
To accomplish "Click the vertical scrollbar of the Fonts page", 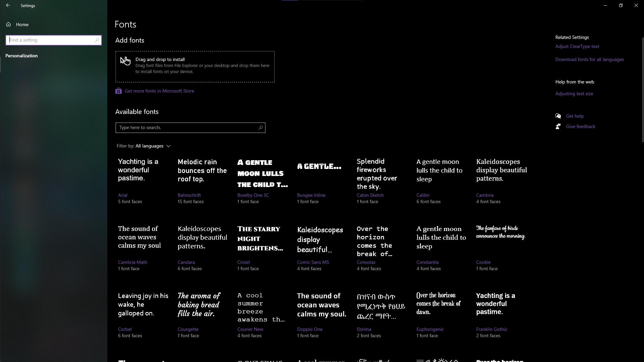I will tap(643, 90).
